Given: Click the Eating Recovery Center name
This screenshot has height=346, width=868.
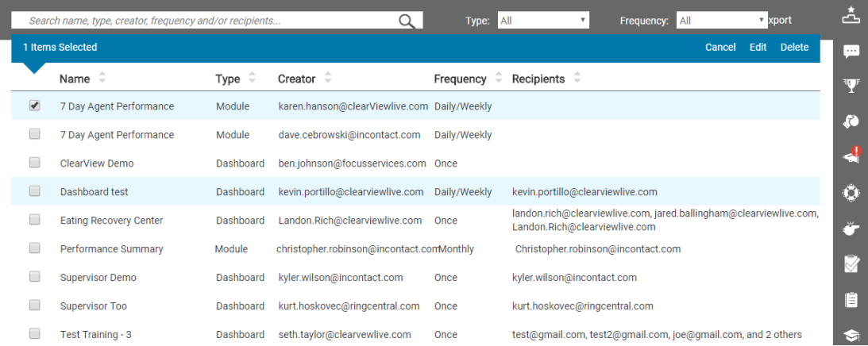Looking at the screenshot, I should coord(112,221).
